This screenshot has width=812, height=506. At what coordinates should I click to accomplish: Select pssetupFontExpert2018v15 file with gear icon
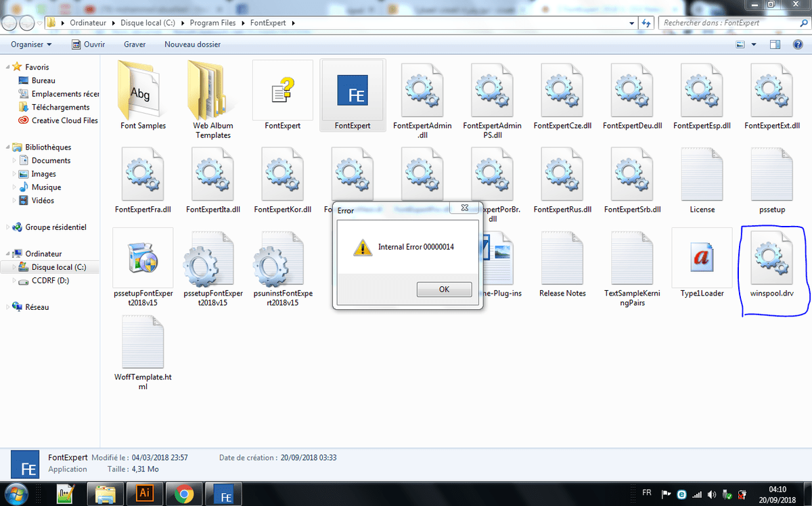213,267
